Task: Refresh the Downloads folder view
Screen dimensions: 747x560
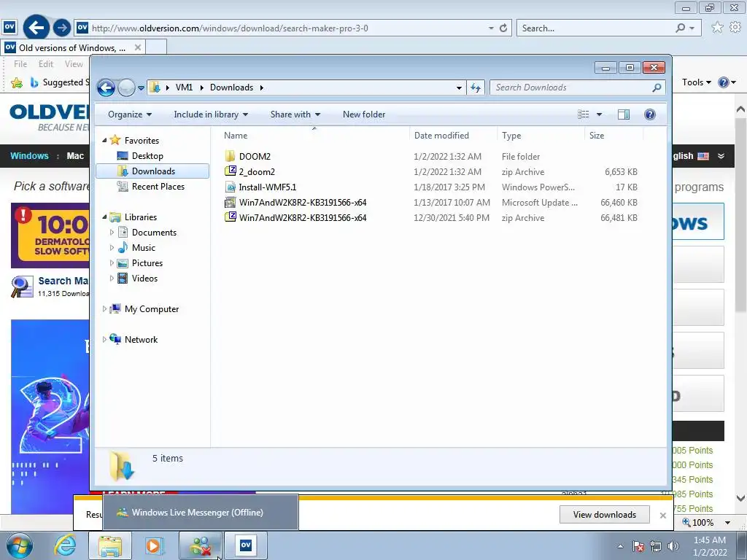Action: pyautogui.click(x=476, y=87)
